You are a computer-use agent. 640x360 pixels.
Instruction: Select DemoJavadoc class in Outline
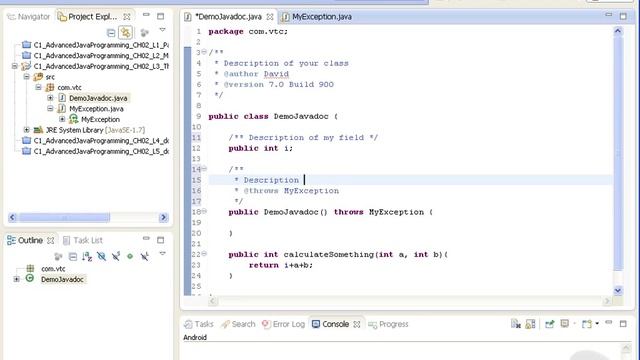pyautogui.click(x=62, y=279)
